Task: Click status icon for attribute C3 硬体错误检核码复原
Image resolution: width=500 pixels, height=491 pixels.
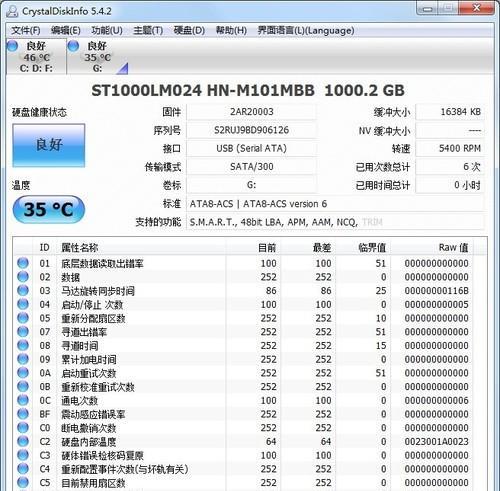Action: pos(23,455)
